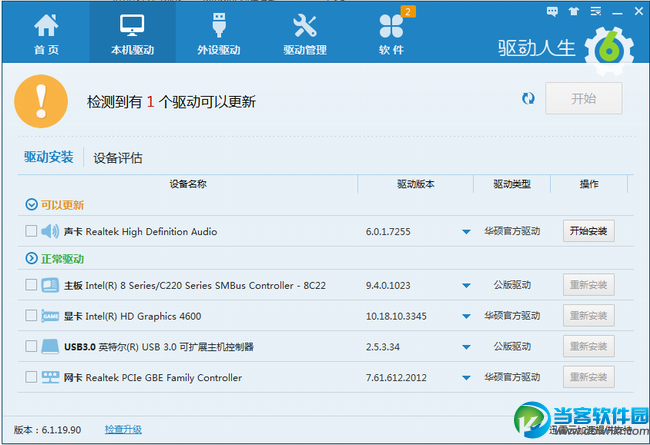The image size is (650, 445).
Task: Select the 驱动安装 sub-tab
Action: [49, 157]
